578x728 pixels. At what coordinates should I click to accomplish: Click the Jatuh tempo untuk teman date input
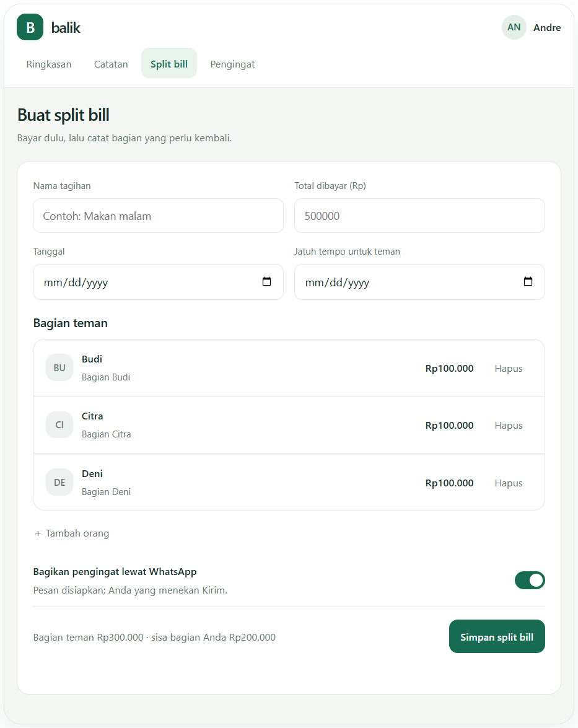[419, 282]
